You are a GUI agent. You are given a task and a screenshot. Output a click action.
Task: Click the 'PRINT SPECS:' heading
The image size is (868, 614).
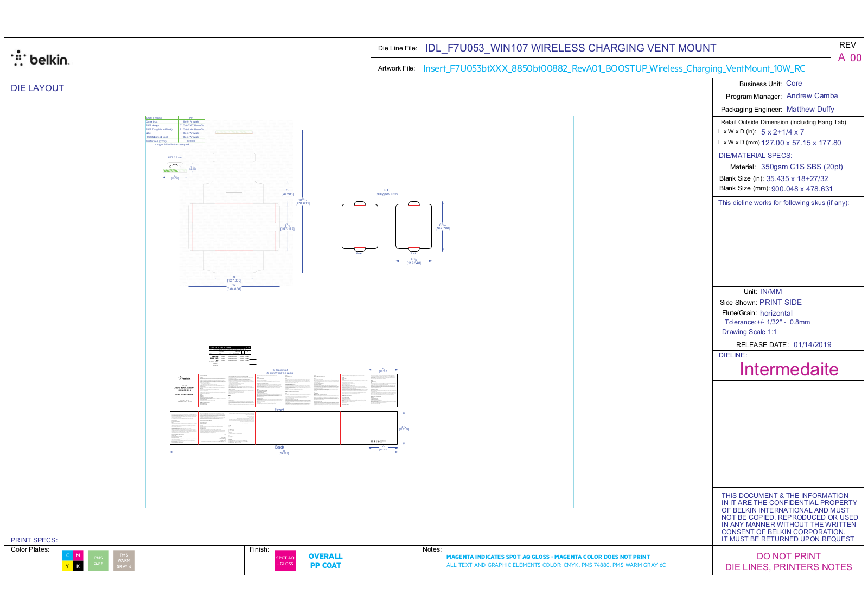(x=34, y=540)
